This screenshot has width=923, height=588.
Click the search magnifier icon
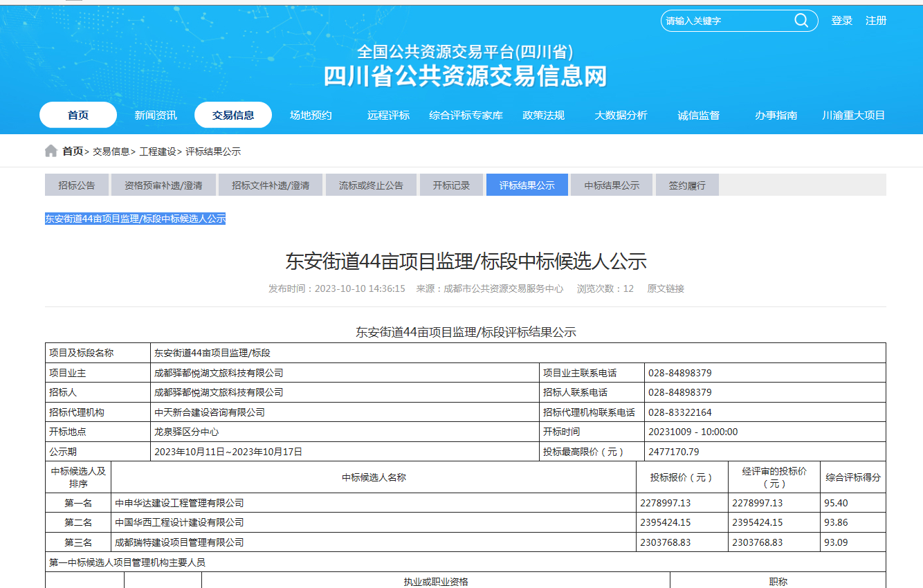click(801, 21)
